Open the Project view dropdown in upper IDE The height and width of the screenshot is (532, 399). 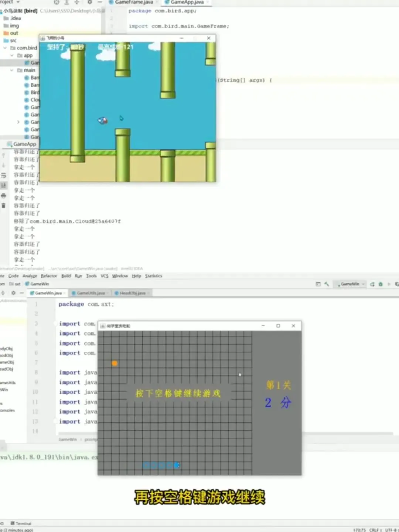(10, 2)
